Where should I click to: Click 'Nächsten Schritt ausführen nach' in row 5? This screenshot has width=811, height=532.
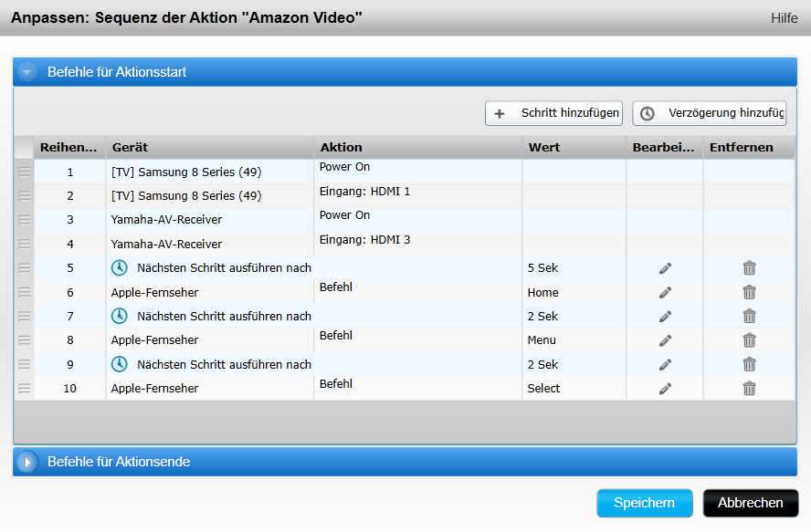(224, 267)
